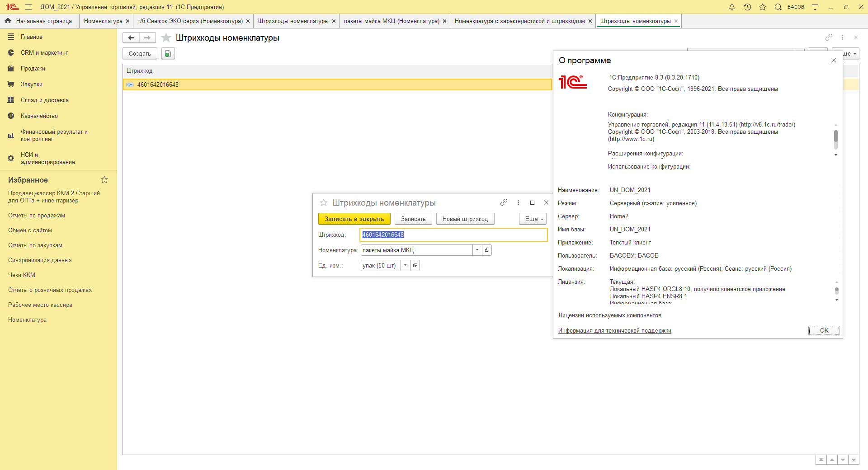
Task: Open НСИ и администрирование section
Action: point(47,158)
